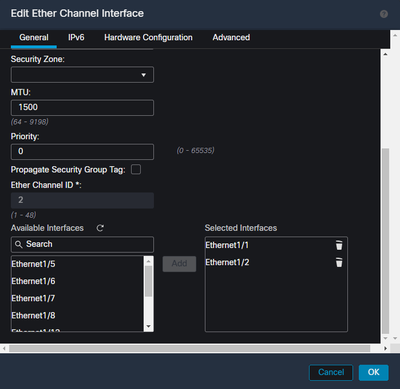
Task: Delete Ethernet1/2 using its trash icon
Action: [x=339, y=262]
